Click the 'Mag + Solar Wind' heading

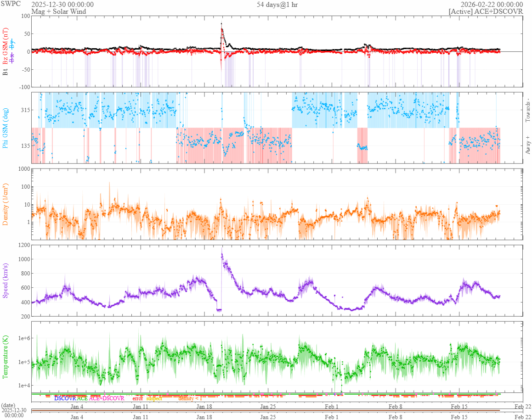click(59, 11)
